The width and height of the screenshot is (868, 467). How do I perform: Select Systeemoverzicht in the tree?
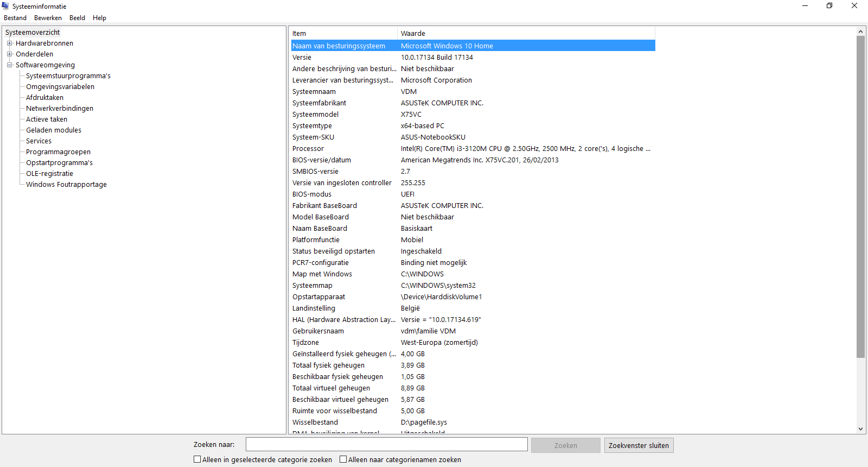(x=33, y=33)
